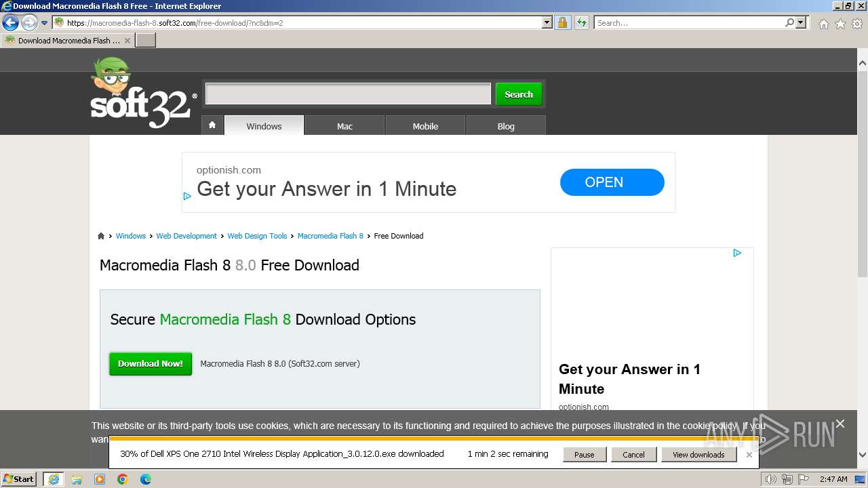Click the Soft32 logo

point(142,93)
